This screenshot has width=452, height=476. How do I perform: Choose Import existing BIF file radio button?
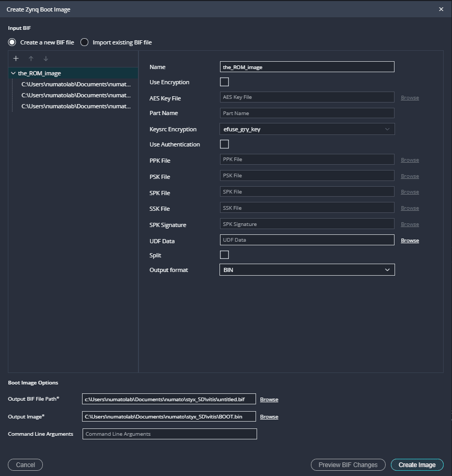[x=85, y=42]
